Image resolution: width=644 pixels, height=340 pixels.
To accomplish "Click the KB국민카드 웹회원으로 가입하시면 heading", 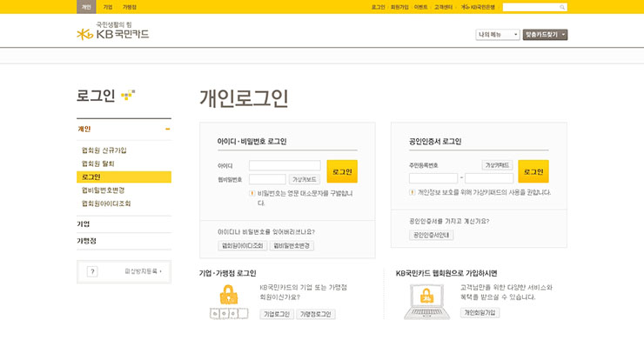I will (x=446, y=273).
